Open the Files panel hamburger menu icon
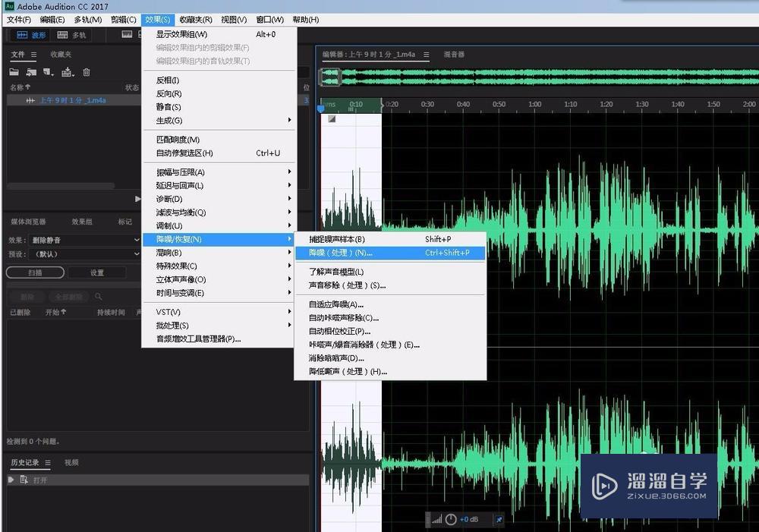The image size is (759, 532). coord(33,55)
